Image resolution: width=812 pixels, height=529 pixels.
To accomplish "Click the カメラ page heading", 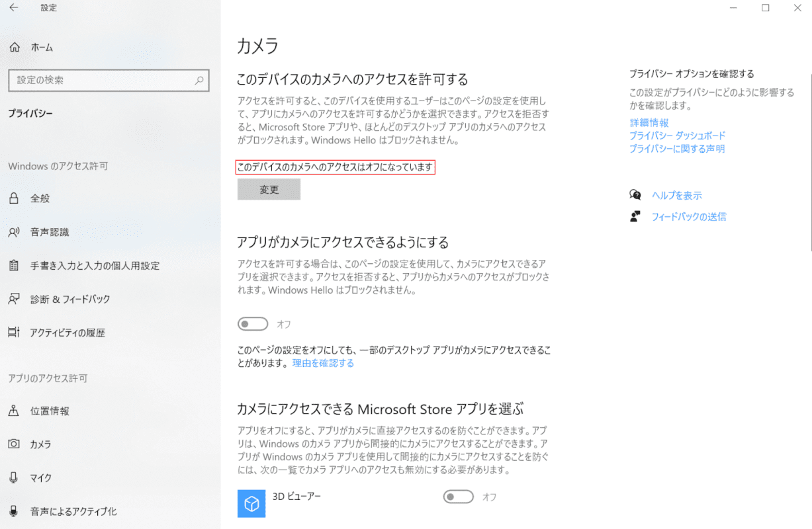I will click(258, 46).
